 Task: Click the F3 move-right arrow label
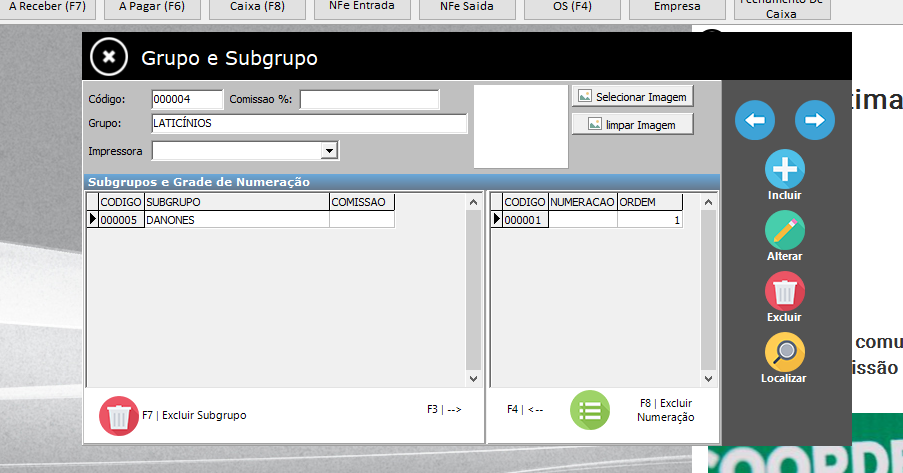click(x=444, y=409)
